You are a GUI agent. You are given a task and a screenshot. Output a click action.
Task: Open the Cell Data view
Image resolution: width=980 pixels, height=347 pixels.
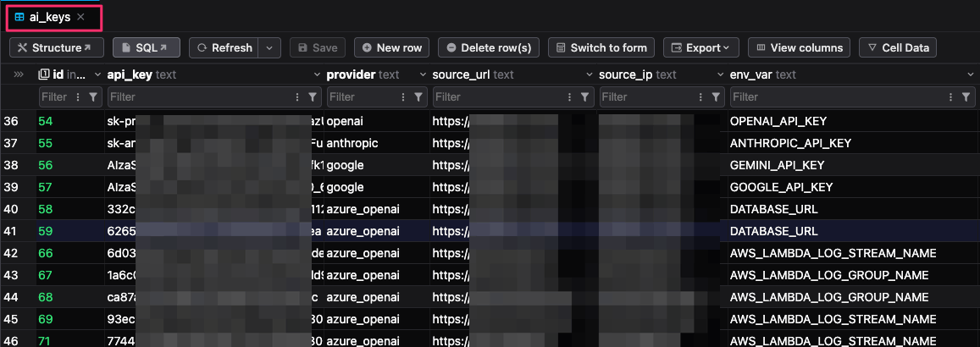click(x=898, y=47)
